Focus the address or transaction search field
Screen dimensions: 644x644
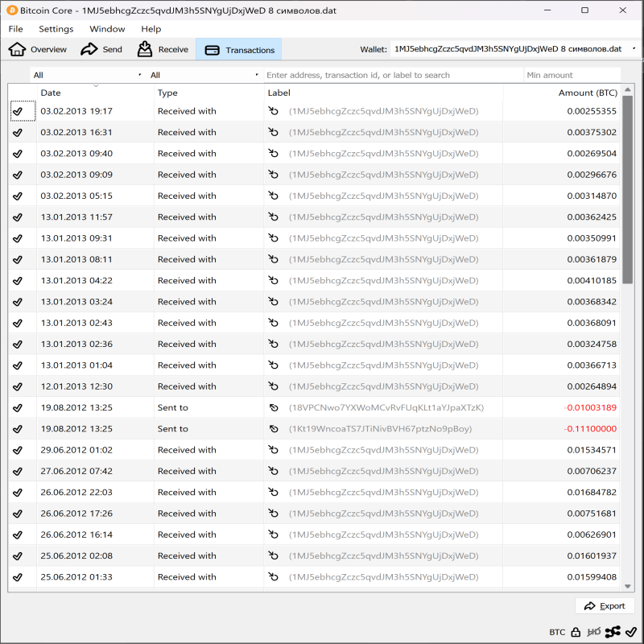pyautogui.click(x=394, y=75)
